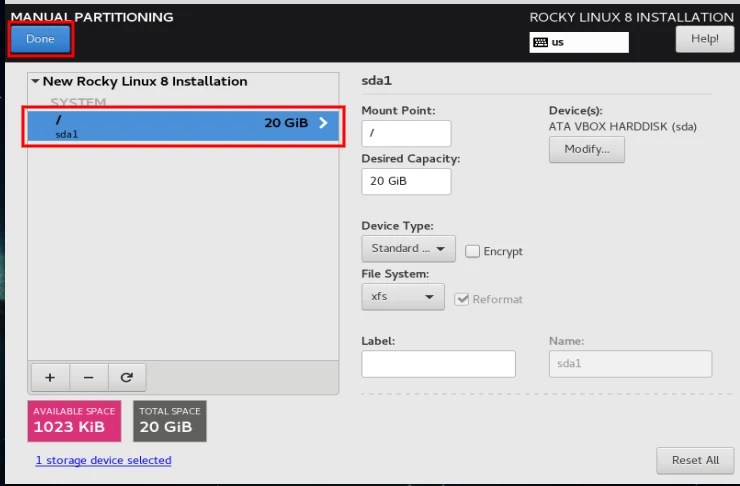Click the Reset All button
The width and height of the screenshot is (740, 486).
[x=695, y=461]
